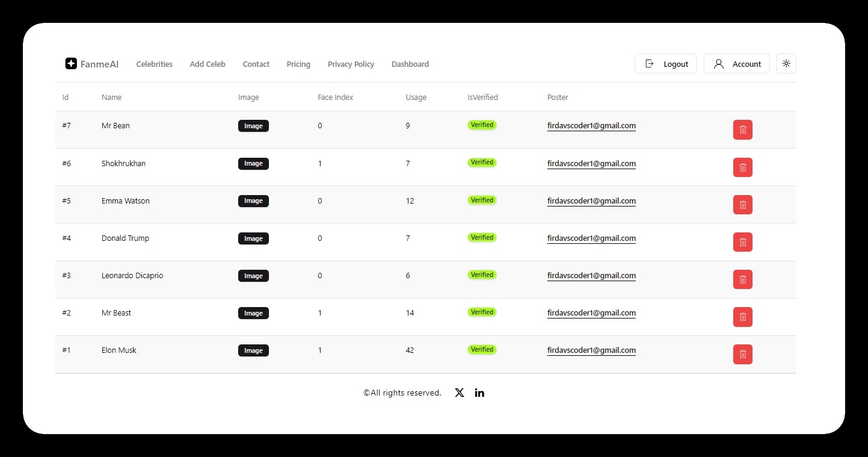Open the Add Celeb page
The height and width of the screenshot is (457, 868).
[208, 64]
